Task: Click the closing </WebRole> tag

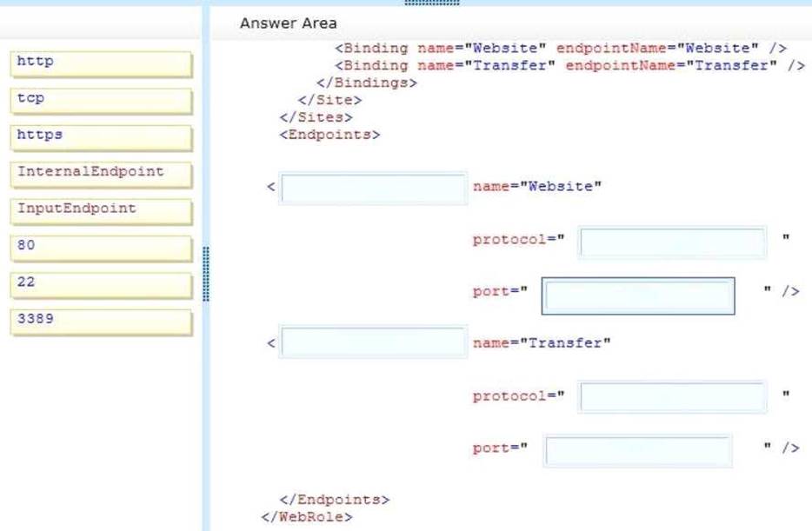Action: (x=307, y=517)
